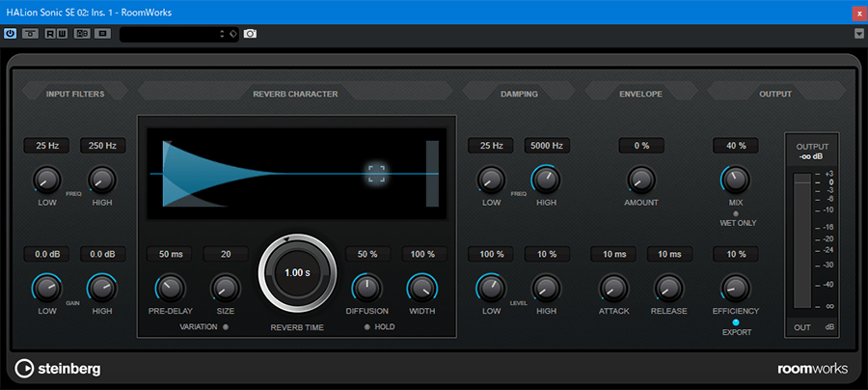
Task: Click the 50 ms pre-delay value field
Action: pyautogui.click(x=170, y=254)
